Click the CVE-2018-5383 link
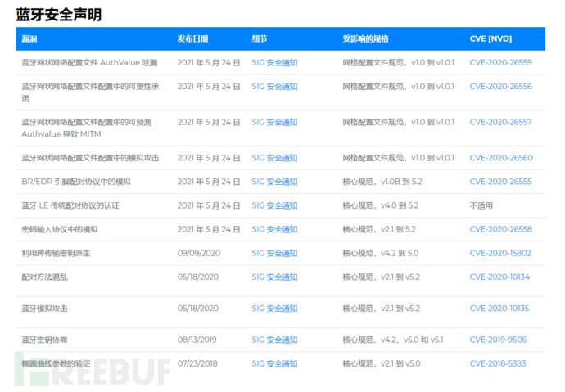565x392 pixels. click(x=498, y=363)
